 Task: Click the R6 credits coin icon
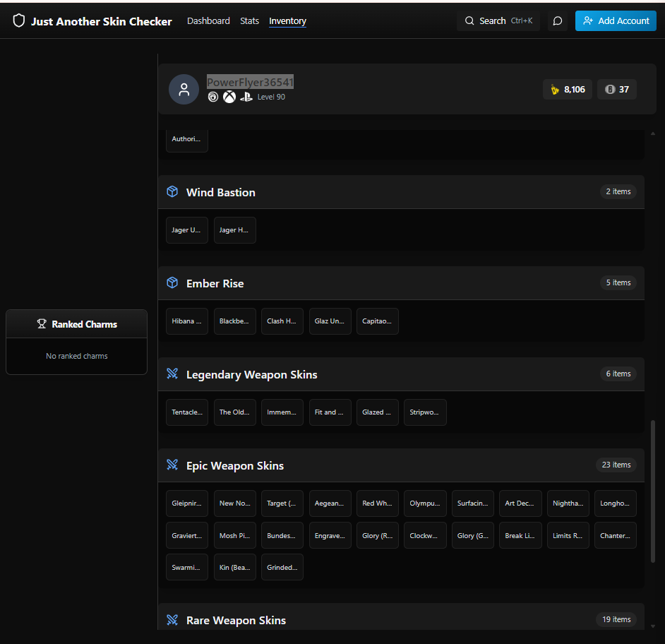coord(610,90)
